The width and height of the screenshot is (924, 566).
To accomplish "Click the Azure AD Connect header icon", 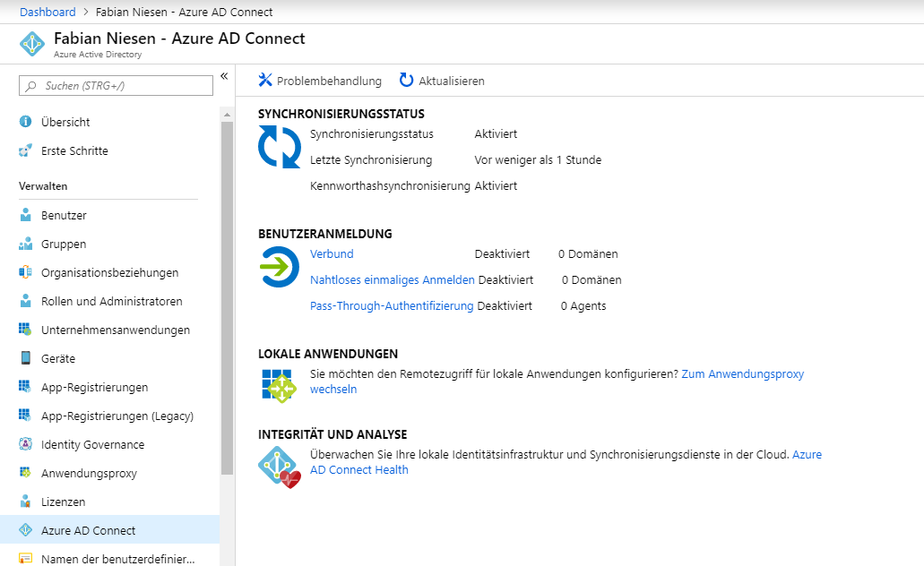I will tap(32, 44).
